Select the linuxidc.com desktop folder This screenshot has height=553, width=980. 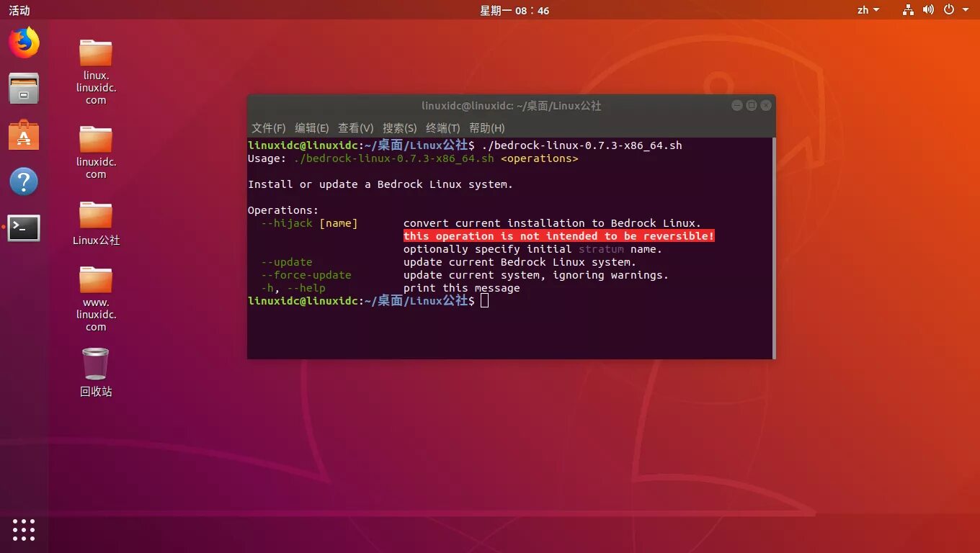point(96,152)
